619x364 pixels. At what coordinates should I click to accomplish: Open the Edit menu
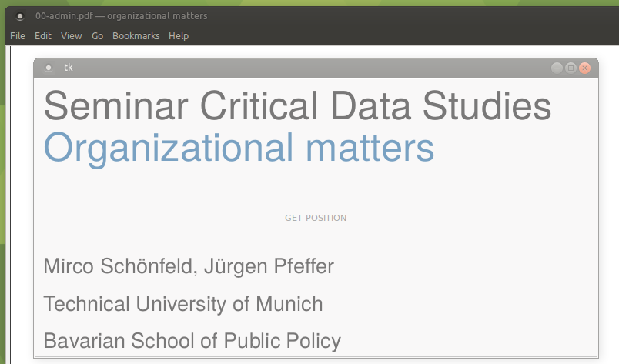(x=43, y=36)
